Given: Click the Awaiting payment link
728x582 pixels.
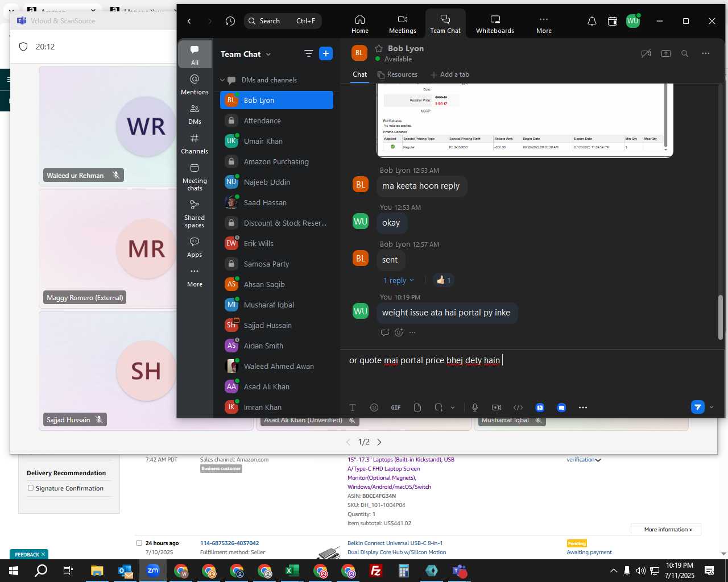Looking at the screenshot, I should [589, 552].
